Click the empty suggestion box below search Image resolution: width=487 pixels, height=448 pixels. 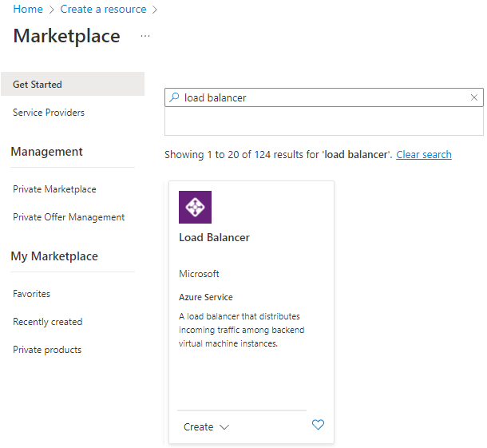click(x=323, y=121)
